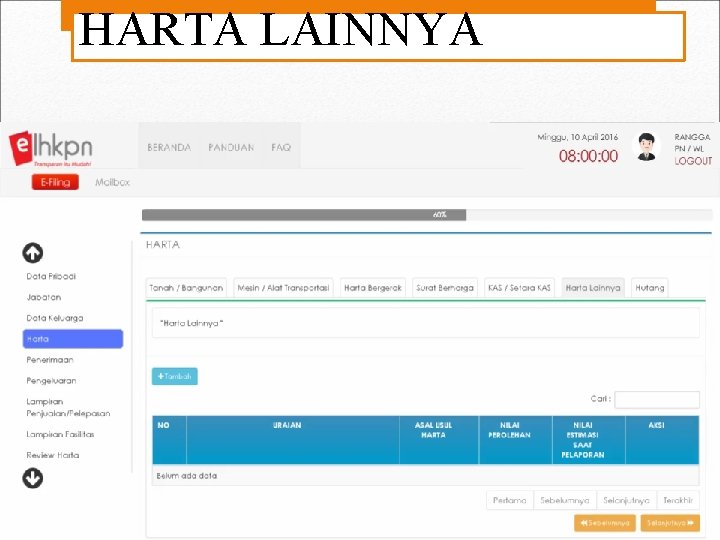Click the orange Selanjutnya button
Viewport: 720px width, 540px height.
[x=670, y=523]
